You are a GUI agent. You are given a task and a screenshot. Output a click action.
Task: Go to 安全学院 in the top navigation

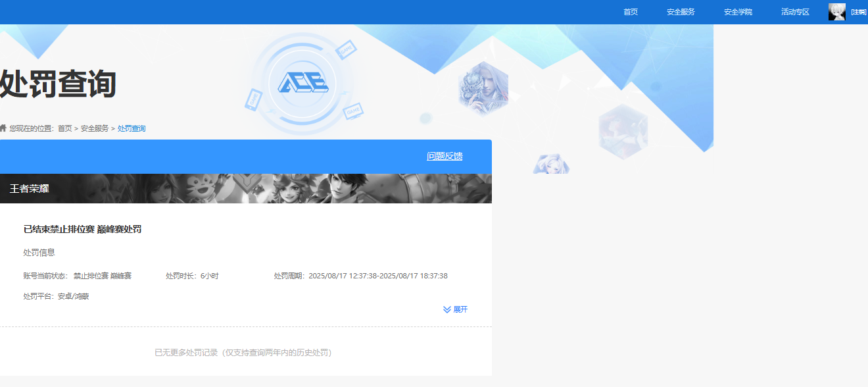pos(738,12)
